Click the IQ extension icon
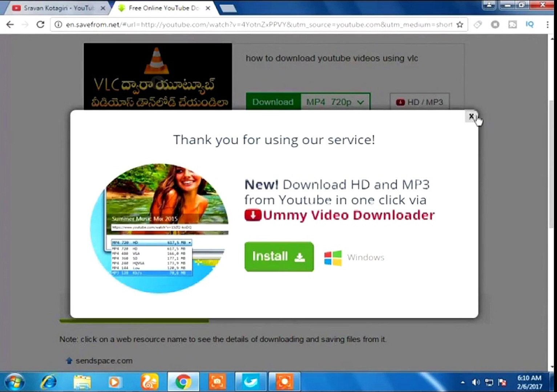 (x=530, y=24)
